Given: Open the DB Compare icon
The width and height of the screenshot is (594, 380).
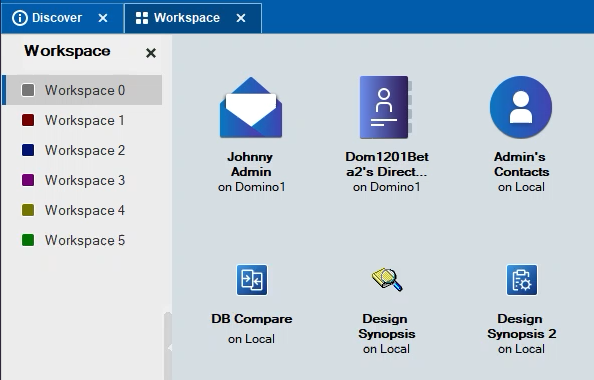Looking at the screenshot, I should coord(252,280).
